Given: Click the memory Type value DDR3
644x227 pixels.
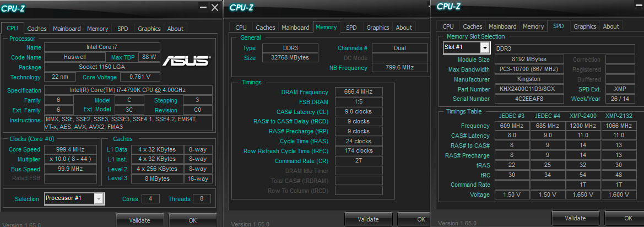Looking at the screenshot, I should 290,48.
